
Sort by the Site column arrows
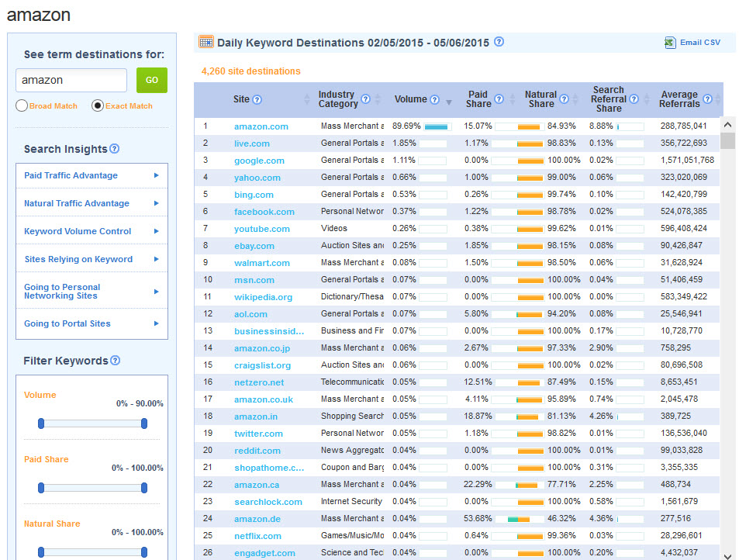click(x=307, y=99)
